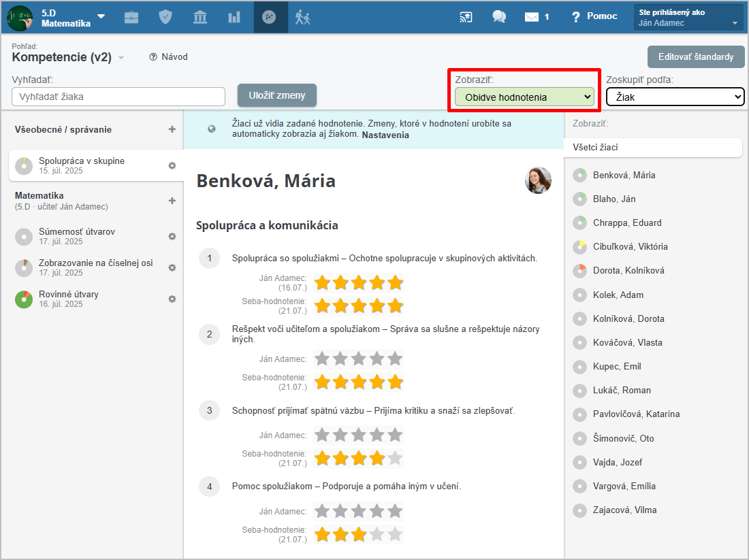Viewport: 749px width, 560px height.
Task: Click the globe icon in the info banner
Action: [x=212, y=129]
